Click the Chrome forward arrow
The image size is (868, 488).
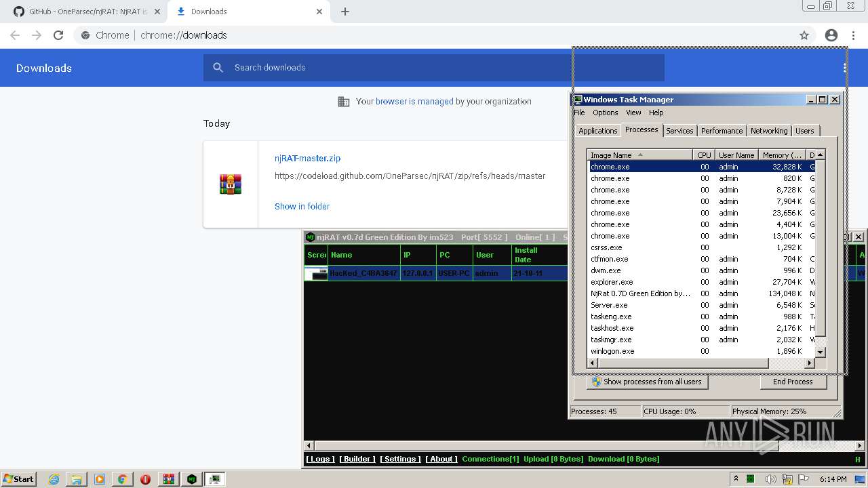[37, 35]
